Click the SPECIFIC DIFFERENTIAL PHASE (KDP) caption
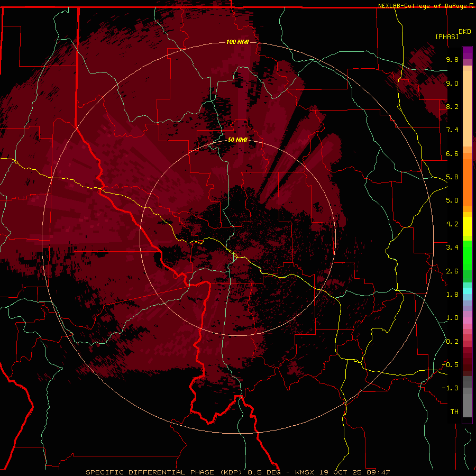The width and height of the screenshot is (476, 476). tap(163, 472)
